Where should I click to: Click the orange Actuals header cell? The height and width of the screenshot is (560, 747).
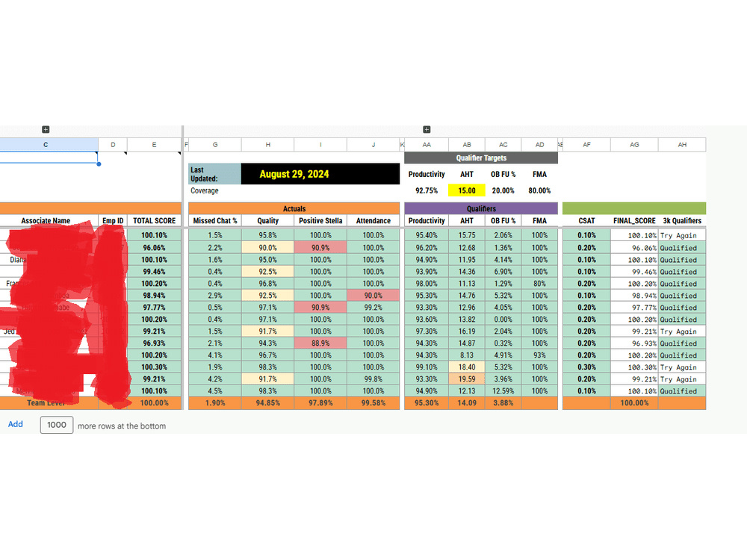point(294,208)
